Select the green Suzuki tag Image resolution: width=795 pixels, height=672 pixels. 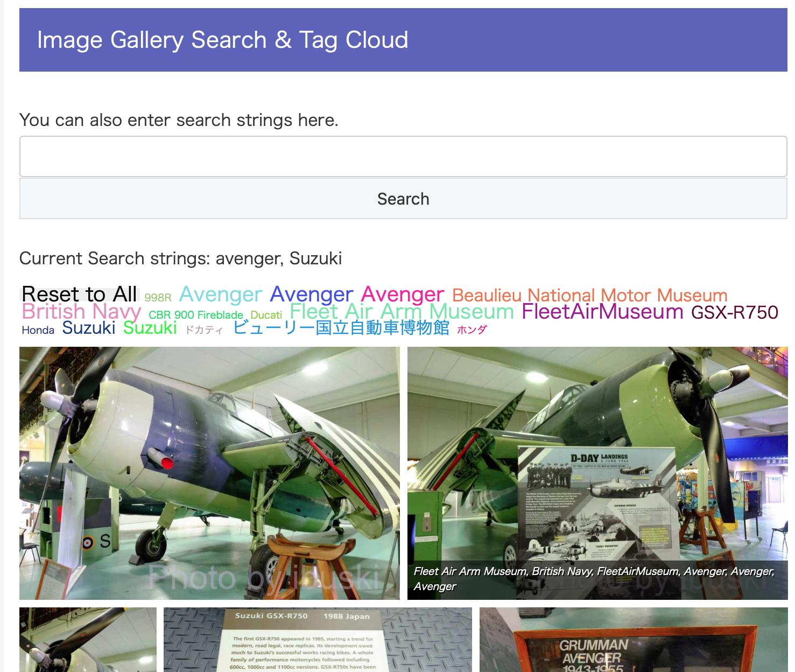point(150,327)
